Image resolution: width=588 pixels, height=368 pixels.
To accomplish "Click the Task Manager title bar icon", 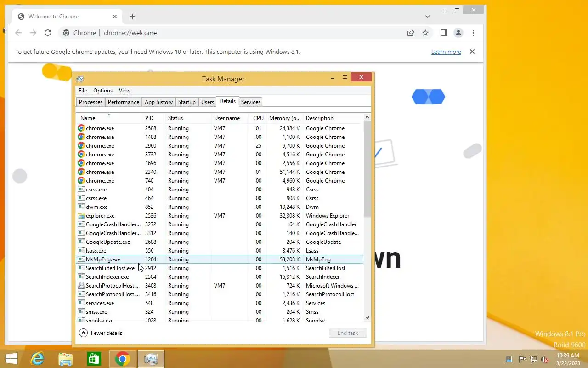I will pos(80,79).
